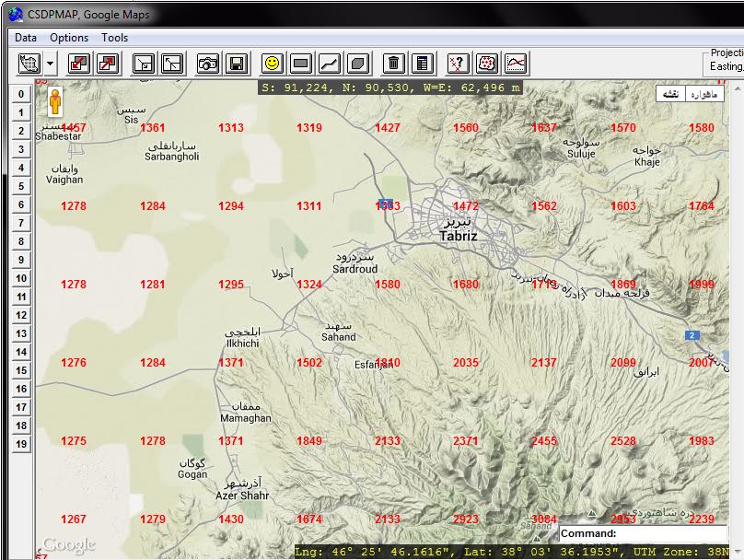Image resolution: width=744 pixels, height=560 pixels.
Task: Click zoom level button 14
Action: [21, 352]
